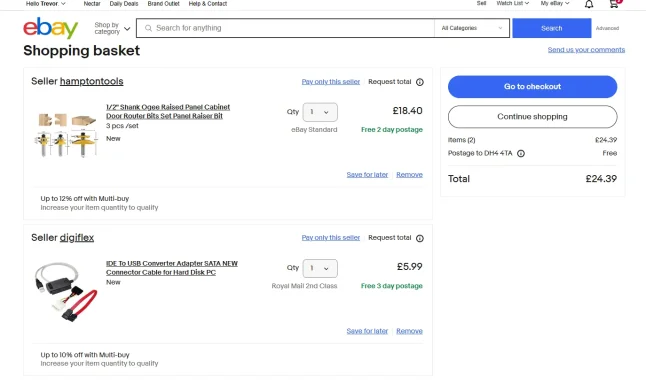Open Qty dropdown for router bits set
Viewport: 646px width, 384px height.
click(x=320, y=112)
